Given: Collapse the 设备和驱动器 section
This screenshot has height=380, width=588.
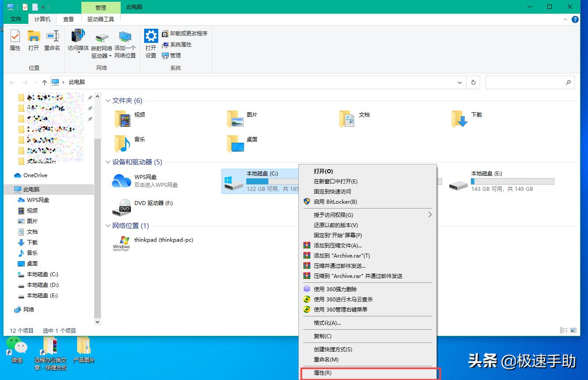Looking at the screenshot, I should coord(108,162).
